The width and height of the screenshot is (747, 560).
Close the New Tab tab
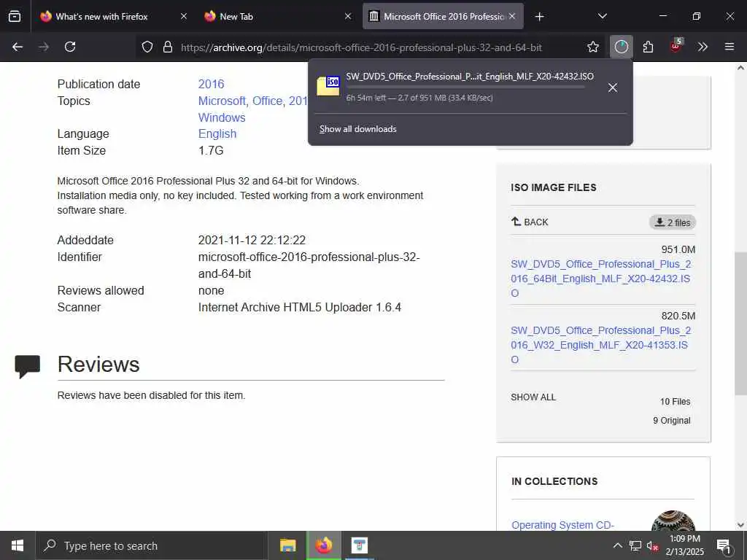(348, 16)
